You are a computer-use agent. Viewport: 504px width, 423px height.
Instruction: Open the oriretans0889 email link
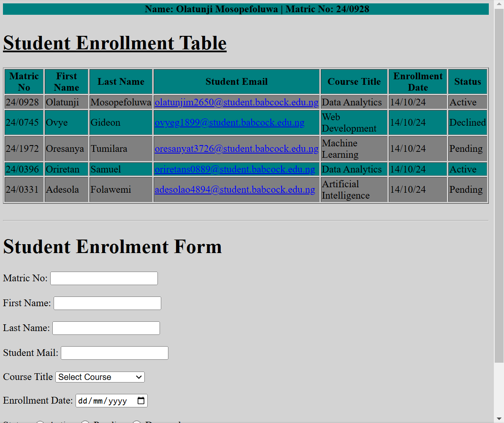click(x=235, y=170)
